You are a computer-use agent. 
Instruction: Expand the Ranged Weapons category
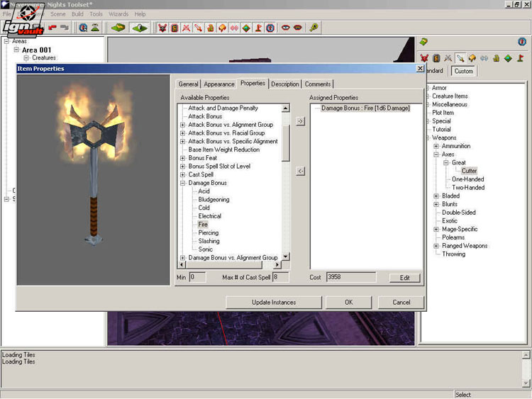[x=436, y=246]
